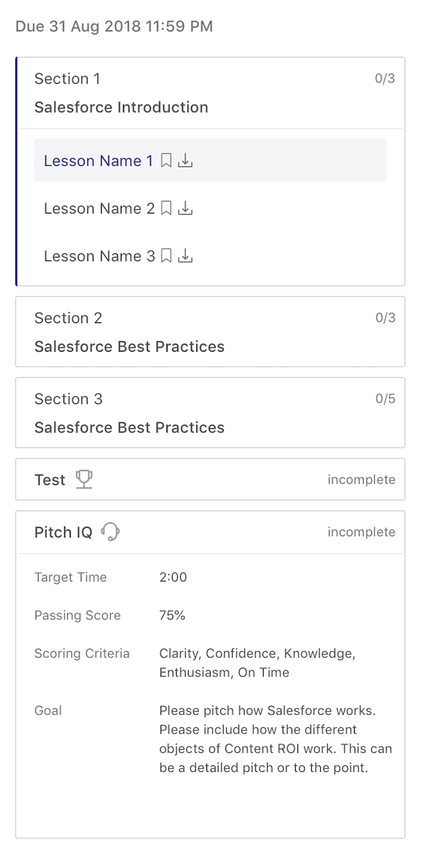Click the Pitch IQ incomplete status
422x868 pixels.
coord(361,532)
